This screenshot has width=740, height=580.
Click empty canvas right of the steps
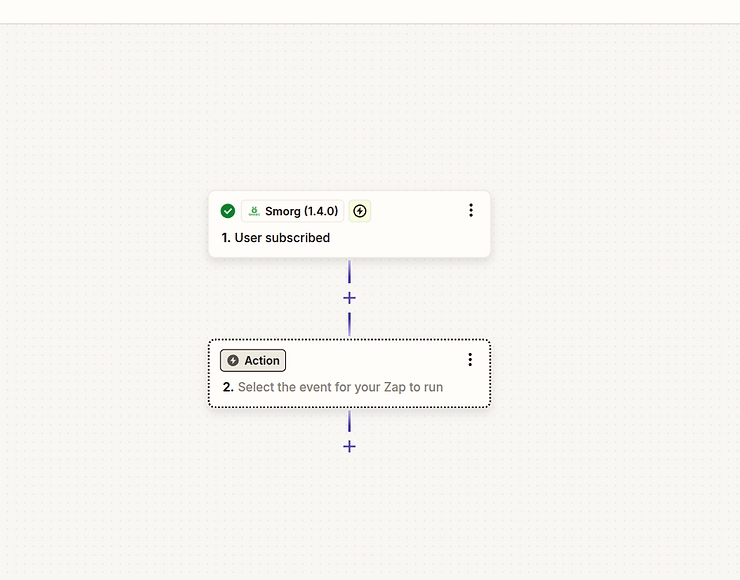620,300
